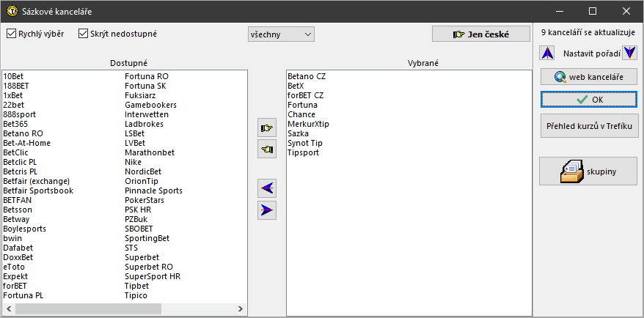Select Betfair (exchange) entry
The width and height of the screenshot is (644, 318).
(36, 181)
